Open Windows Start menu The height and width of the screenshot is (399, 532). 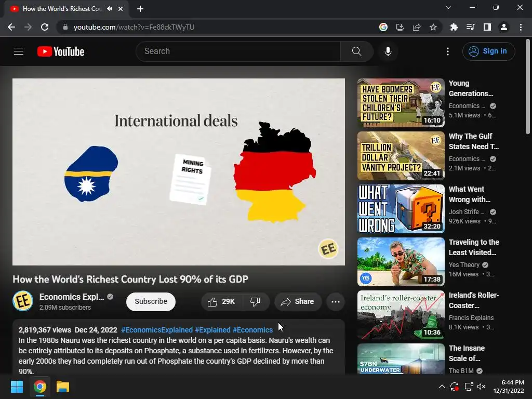(17, 387)
